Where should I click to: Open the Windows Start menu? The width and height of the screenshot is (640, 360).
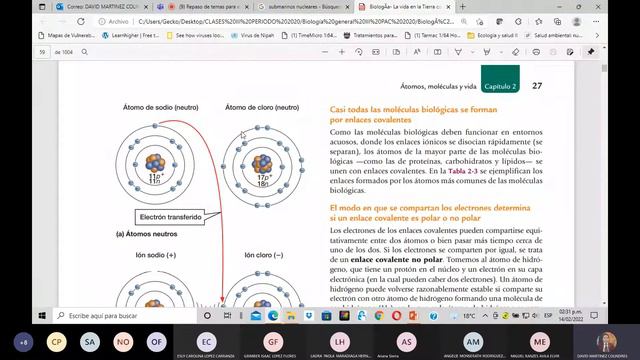coord(42,316)
